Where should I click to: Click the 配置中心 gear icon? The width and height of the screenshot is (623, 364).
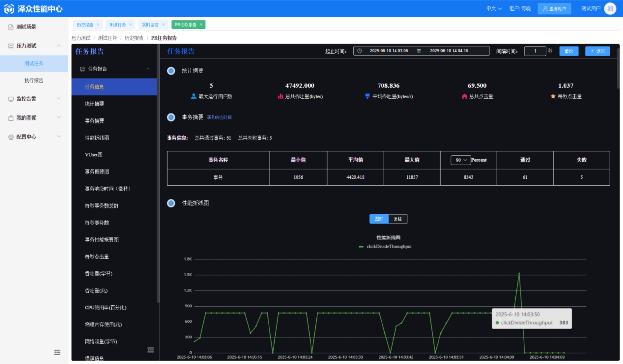coord(11,137)
